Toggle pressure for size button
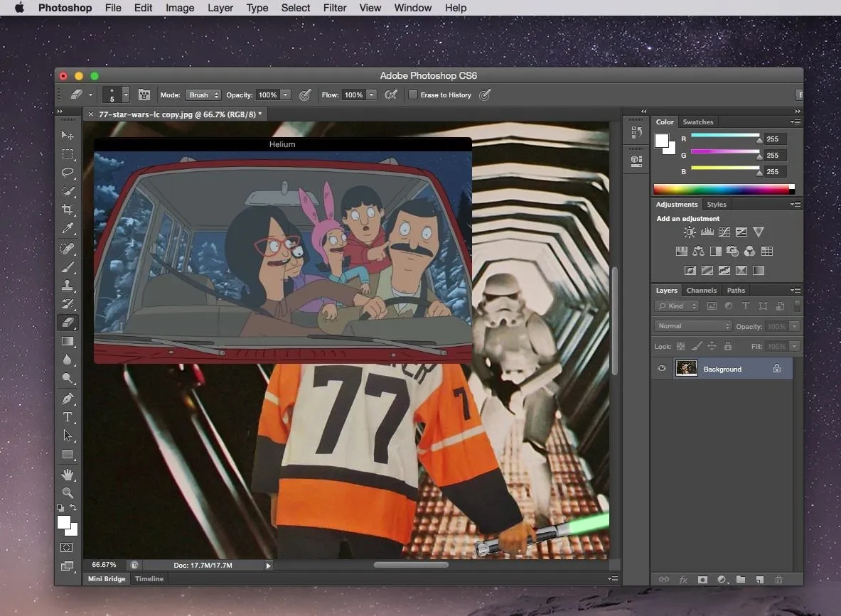The width and height of the screenshot is (841, 616). (485, 95)
